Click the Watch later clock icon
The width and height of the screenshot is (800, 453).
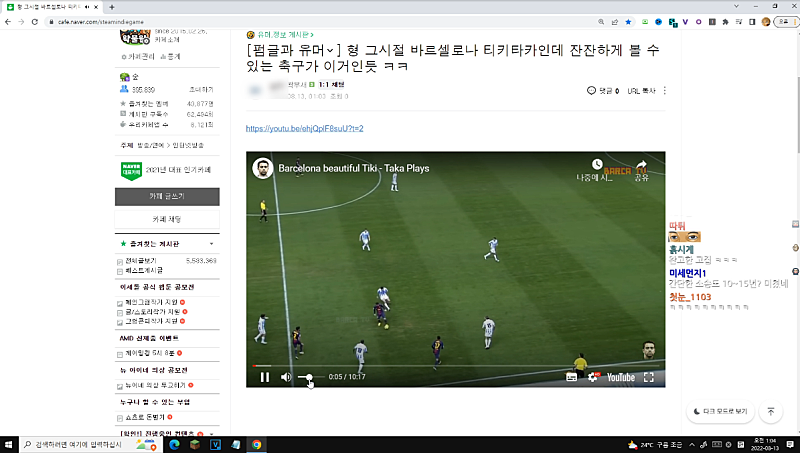pos(597,164)
